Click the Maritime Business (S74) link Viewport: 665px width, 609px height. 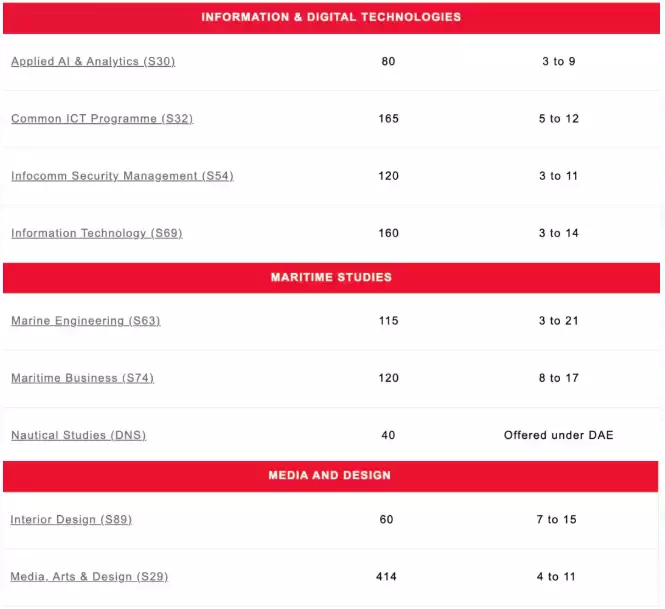pyautogui.click(x=83, y=378)
